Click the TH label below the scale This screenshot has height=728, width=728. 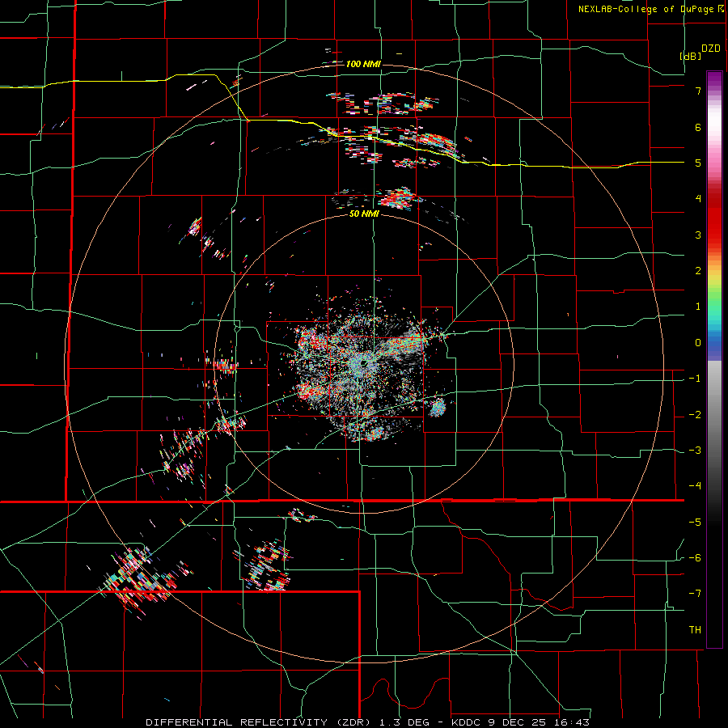tap(695, 630)
